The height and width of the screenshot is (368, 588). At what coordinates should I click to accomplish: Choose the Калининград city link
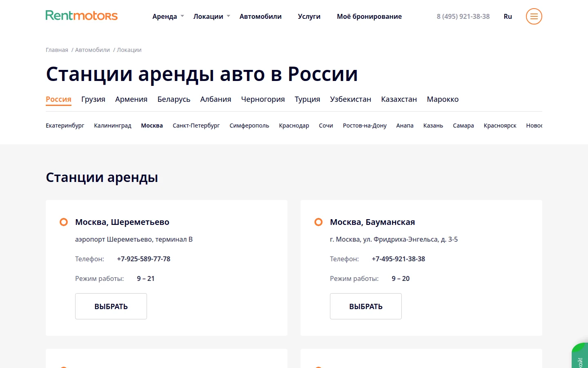pyautogui.click(x=113, y=126)
